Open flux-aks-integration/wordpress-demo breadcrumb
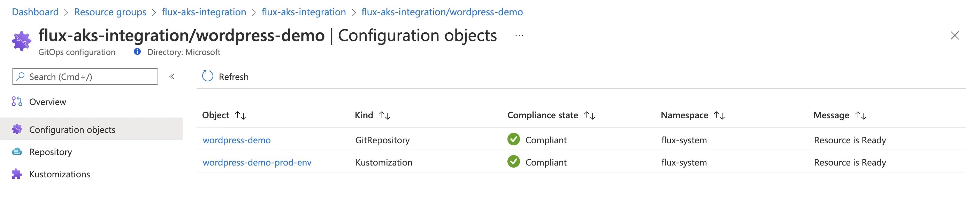The image size is (980, 201). click(x=442, y=12)
